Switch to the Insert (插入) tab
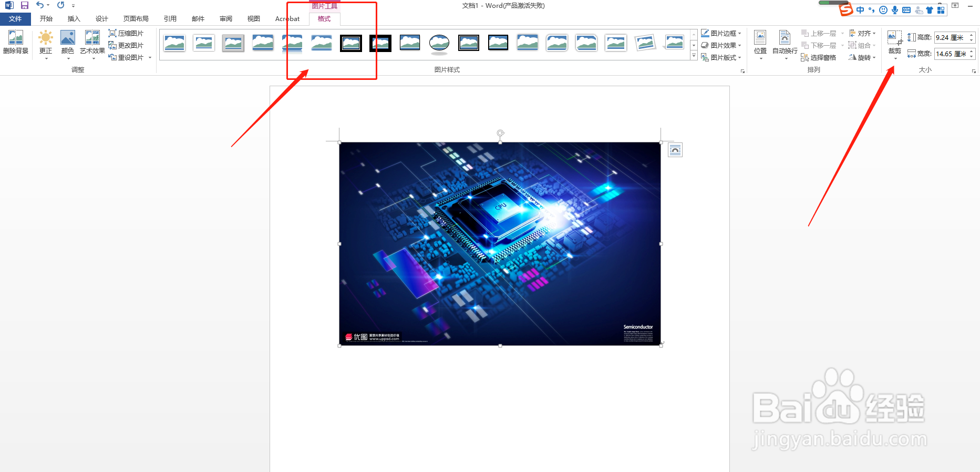 click(74, 19)
